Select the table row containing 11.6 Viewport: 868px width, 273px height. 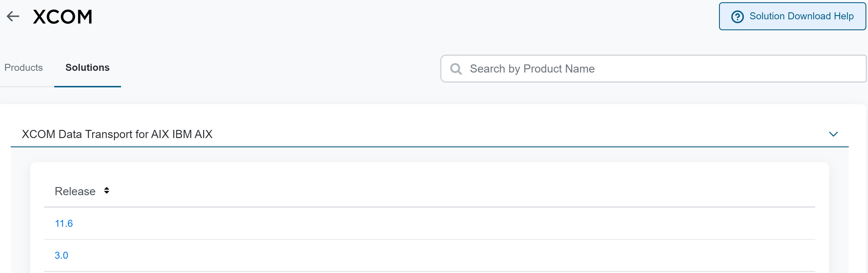point(429,223)
